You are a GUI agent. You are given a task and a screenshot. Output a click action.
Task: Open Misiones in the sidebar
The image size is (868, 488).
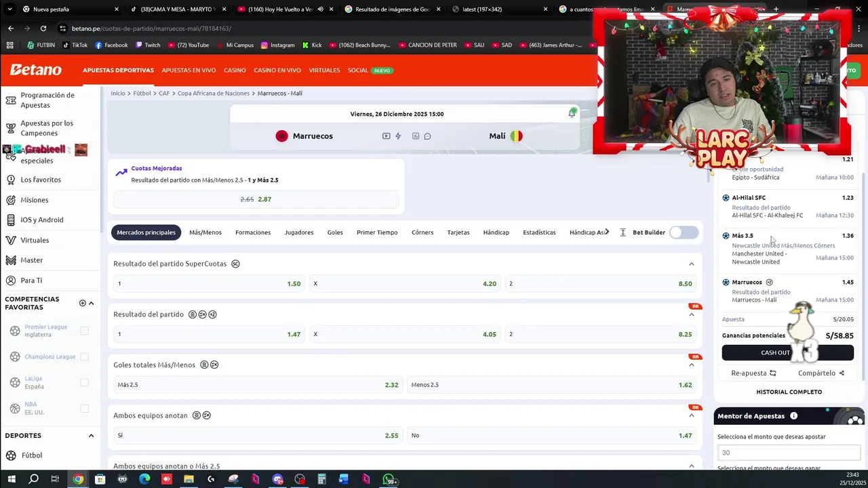coord(34,200)
